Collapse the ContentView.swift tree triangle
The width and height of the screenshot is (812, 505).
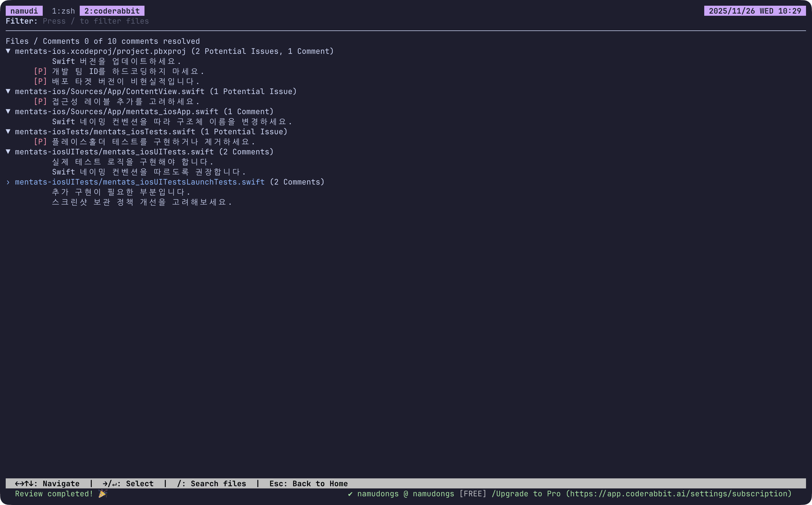point(8,91)
